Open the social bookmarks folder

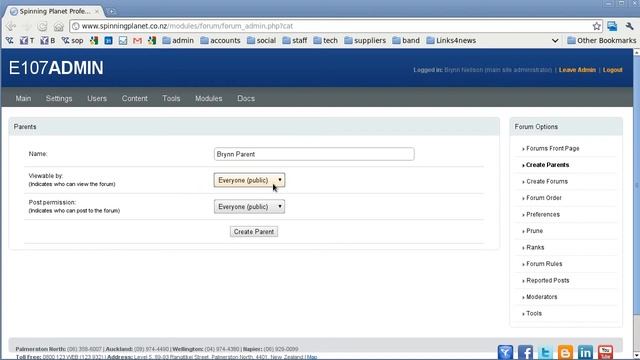[262, 40]
